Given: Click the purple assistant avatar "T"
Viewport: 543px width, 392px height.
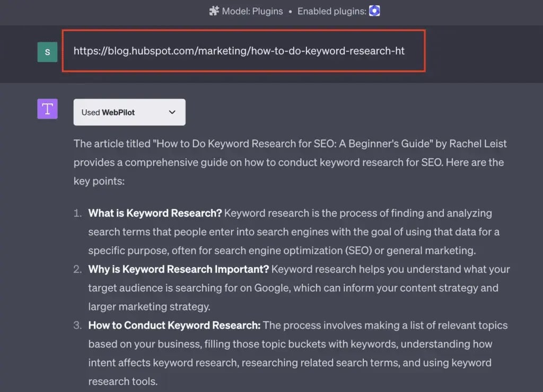Looking at the screenshot, I should coord(47,109).
